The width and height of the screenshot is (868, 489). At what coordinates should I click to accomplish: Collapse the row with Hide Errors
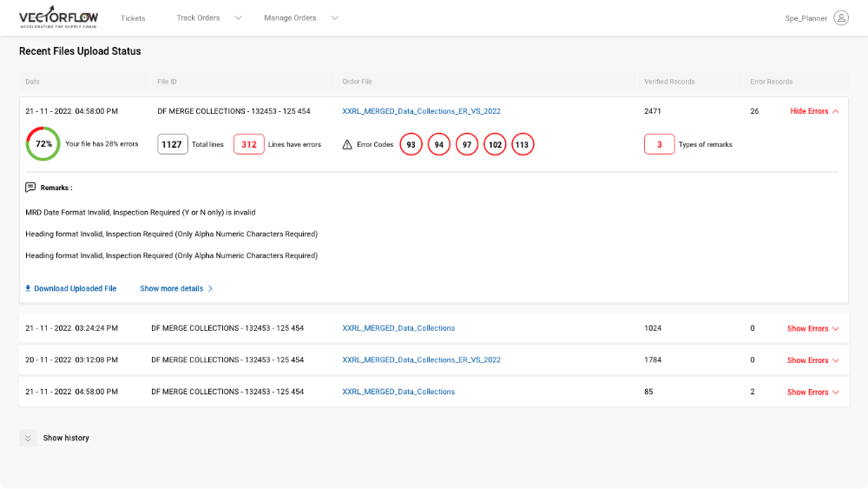tap(814, 111)
